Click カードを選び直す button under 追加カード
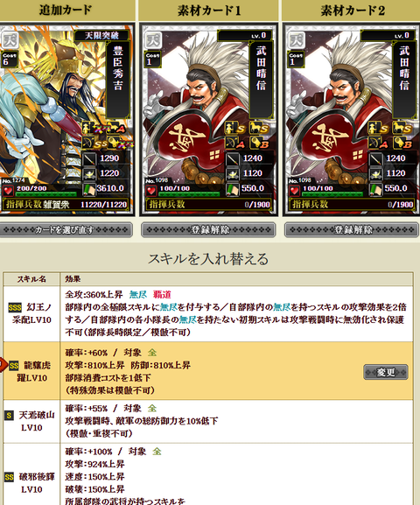 tap(66, 230)
